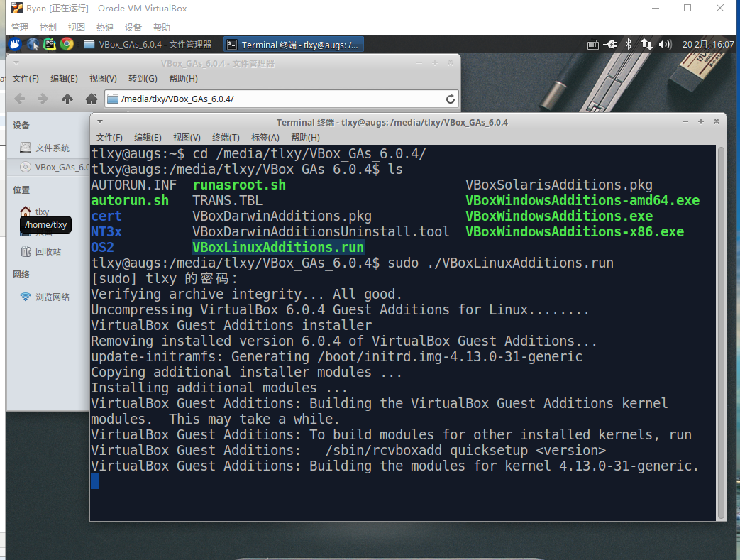The width and height of the screenshot is (740, 560).
Task: Open Terminal 编辑(E) menu
Action: 148,138
